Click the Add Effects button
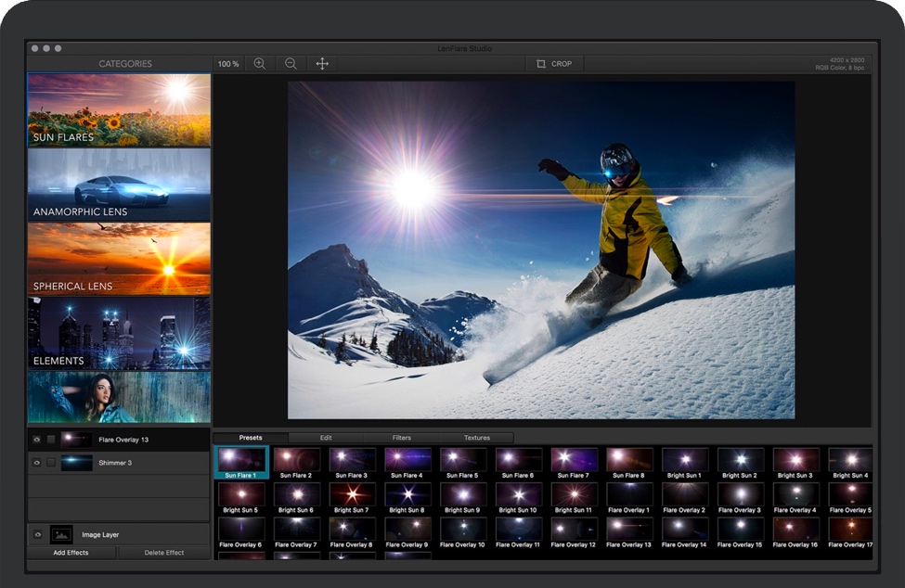905x588 pixels. 71,552
